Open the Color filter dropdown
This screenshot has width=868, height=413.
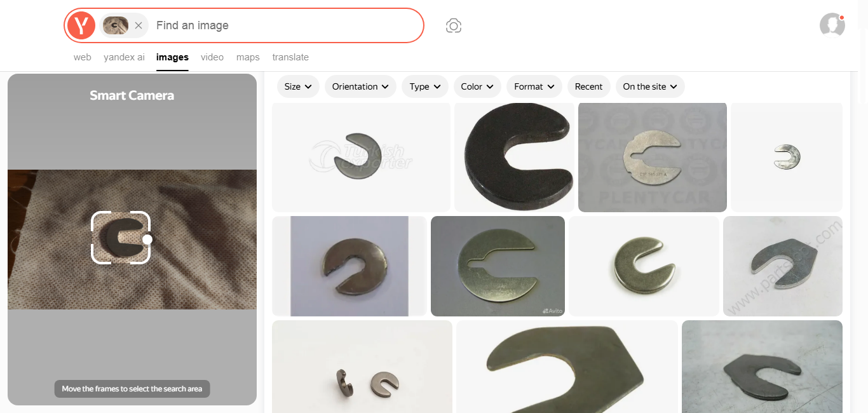pos(477,86)
